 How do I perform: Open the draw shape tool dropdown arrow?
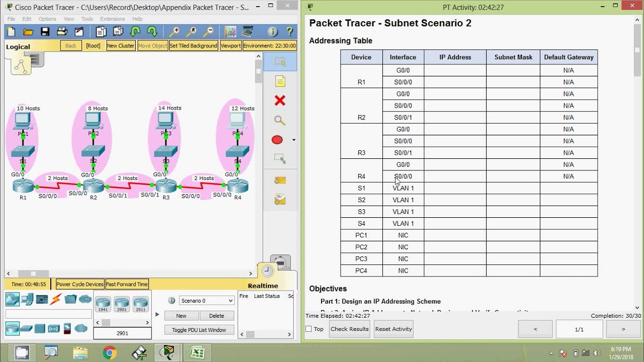click(294, 140)
